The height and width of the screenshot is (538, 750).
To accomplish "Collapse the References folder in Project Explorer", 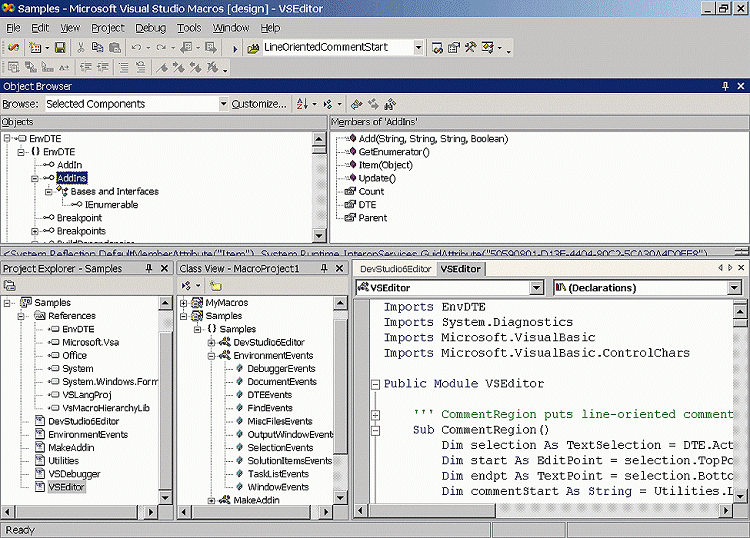I will click(21, 316).
